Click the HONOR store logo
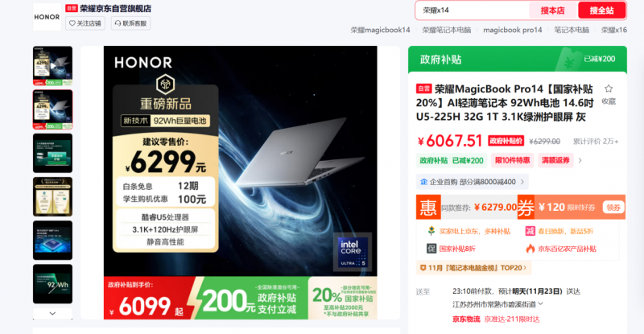644x334 pixels. [47, 17]
